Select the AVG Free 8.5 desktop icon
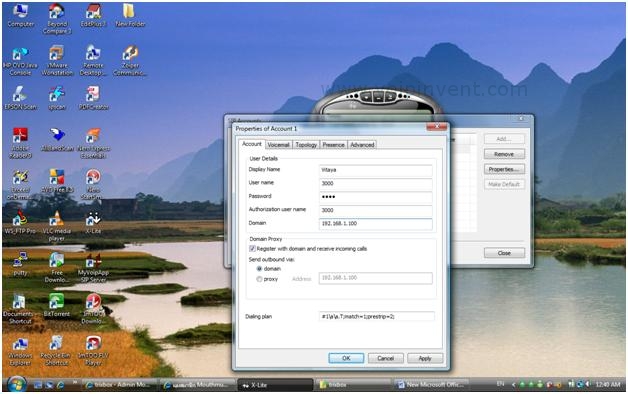 coord(57,181)
